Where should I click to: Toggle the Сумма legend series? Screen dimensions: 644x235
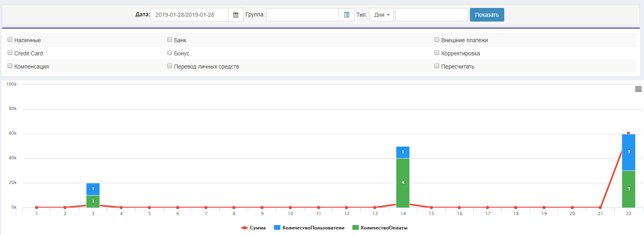click(254, 228)
